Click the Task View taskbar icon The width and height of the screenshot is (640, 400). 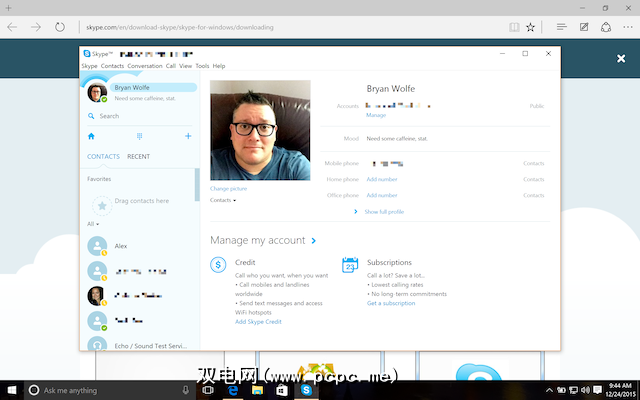tap(208, 390)
